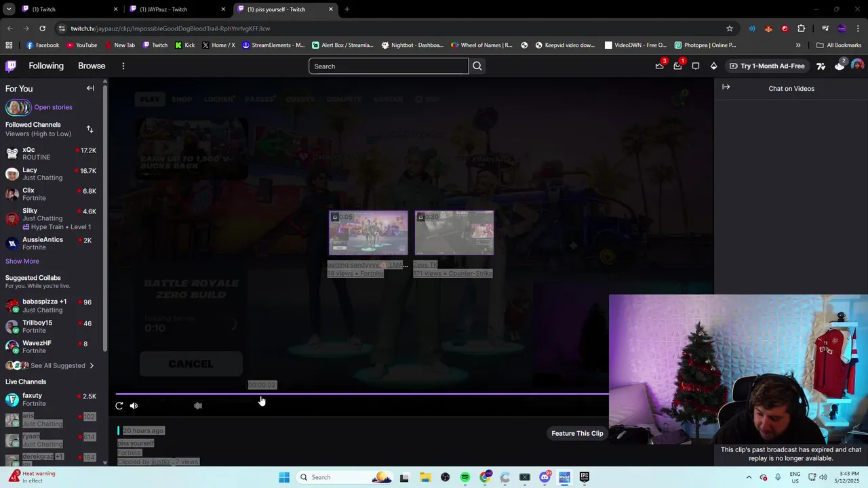Open the browser extensions puzzle icon

click(802, 28)
